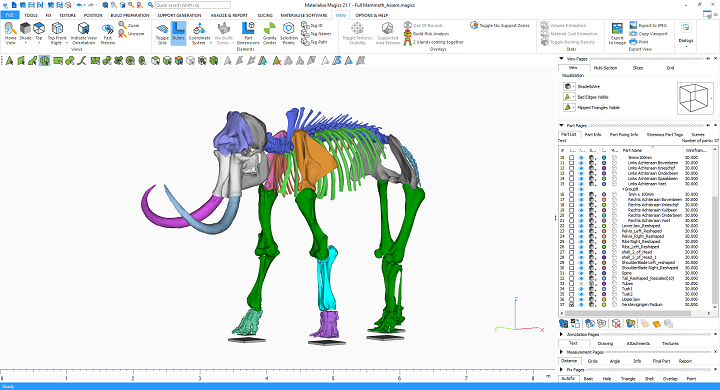Toggle Grid in the Elements group

pyautogui.click(x=162, y=34)
